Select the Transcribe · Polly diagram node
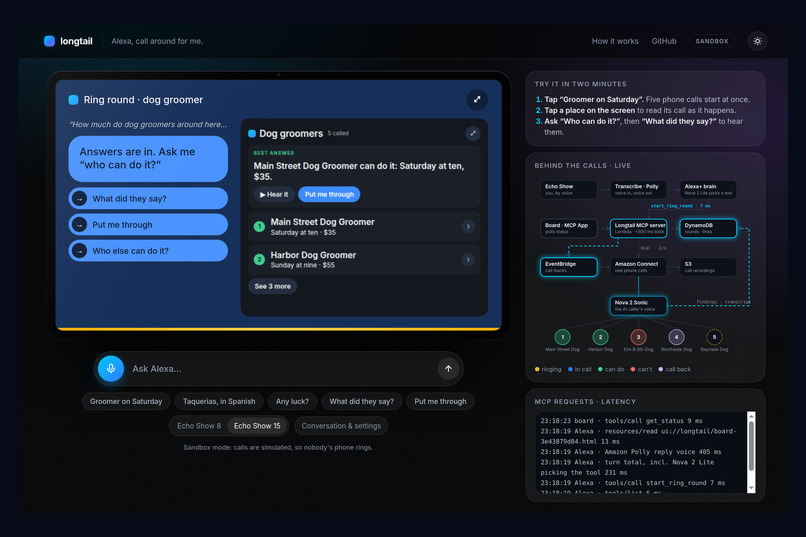 (x=638, y=190)
